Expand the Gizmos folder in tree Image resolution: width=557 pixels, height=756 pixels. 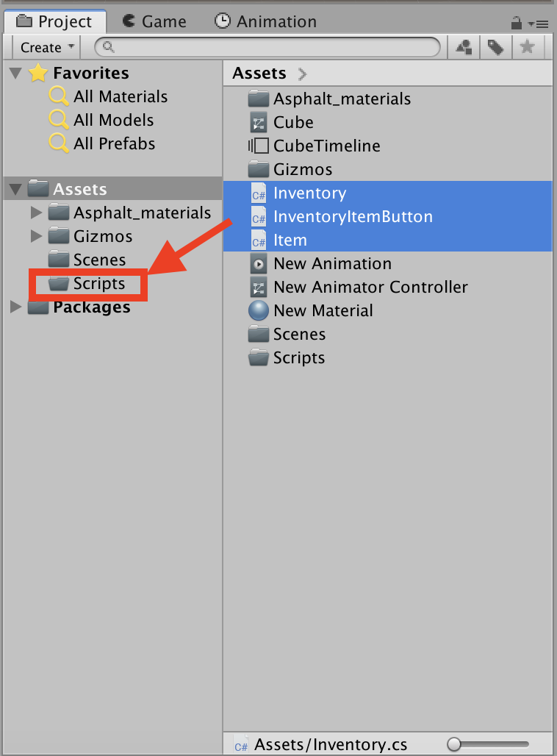[x=37, y=237]
